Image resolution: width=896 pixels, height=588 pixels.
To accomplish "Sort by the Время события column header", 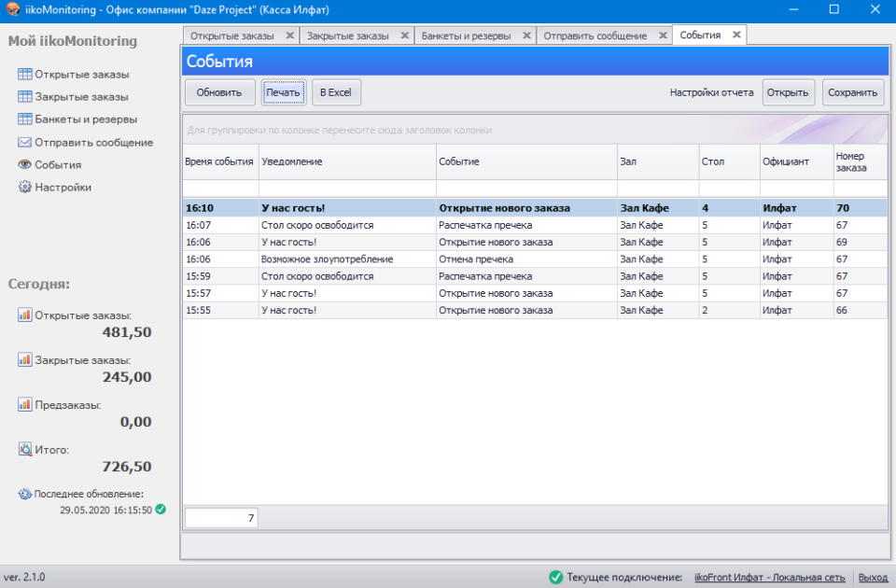I will click(219, 161).
